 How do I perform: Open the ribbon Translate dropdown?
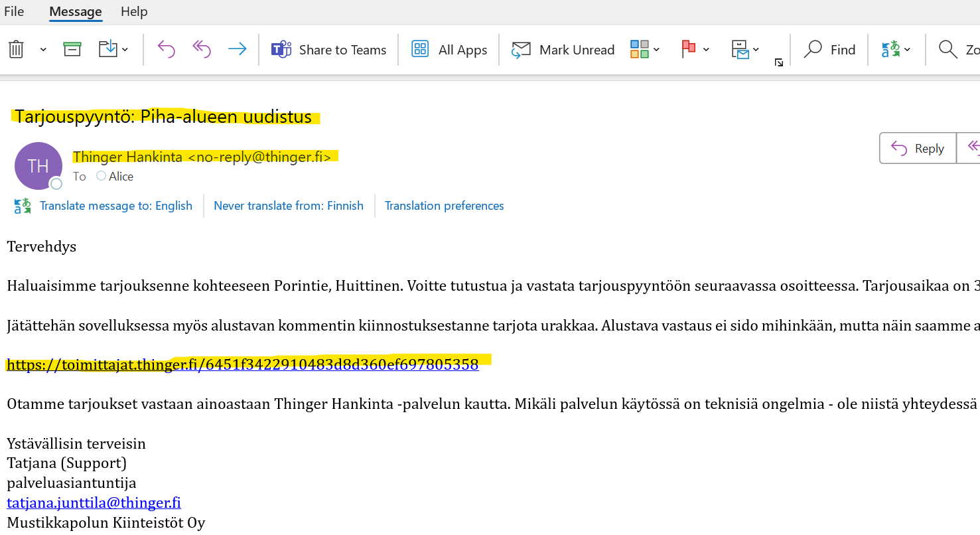(x=896, y=49)
